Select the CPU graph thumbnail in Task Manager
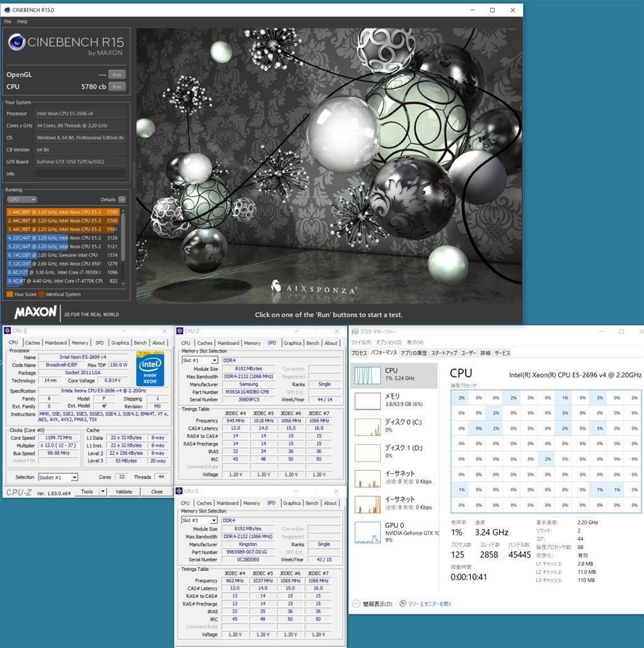Image resolution: width=644 pixels, height=648 pixels. click(368, 375)
